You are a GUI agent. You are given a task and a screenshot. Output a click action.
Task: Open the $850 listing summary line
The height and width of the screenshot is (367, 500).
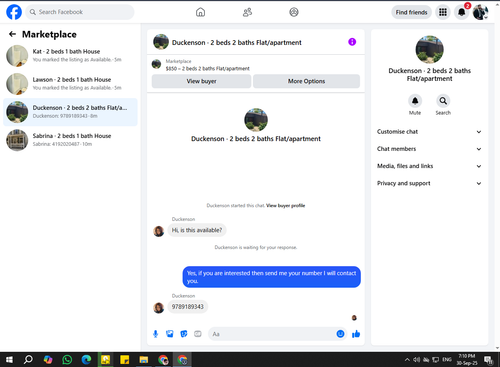click(207, 68)
